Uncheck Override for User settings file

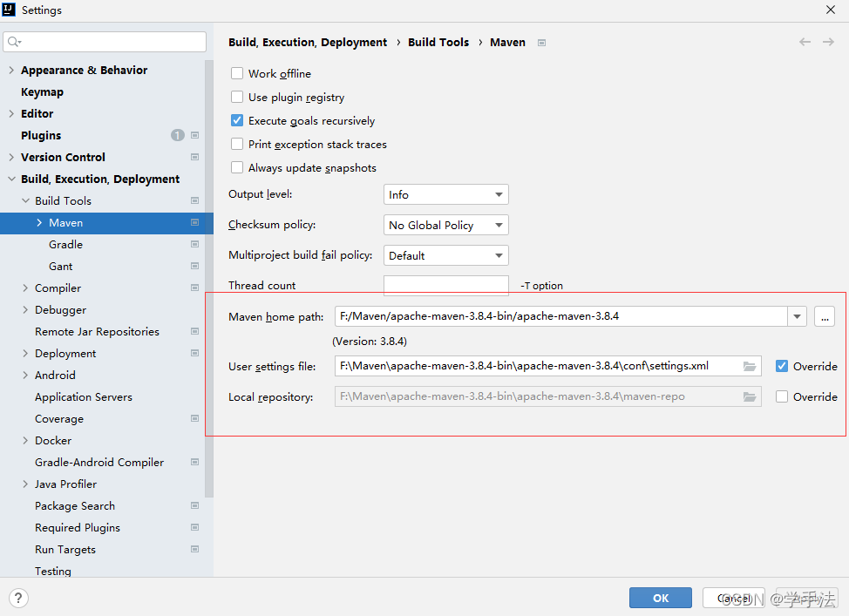pos(781,366)
